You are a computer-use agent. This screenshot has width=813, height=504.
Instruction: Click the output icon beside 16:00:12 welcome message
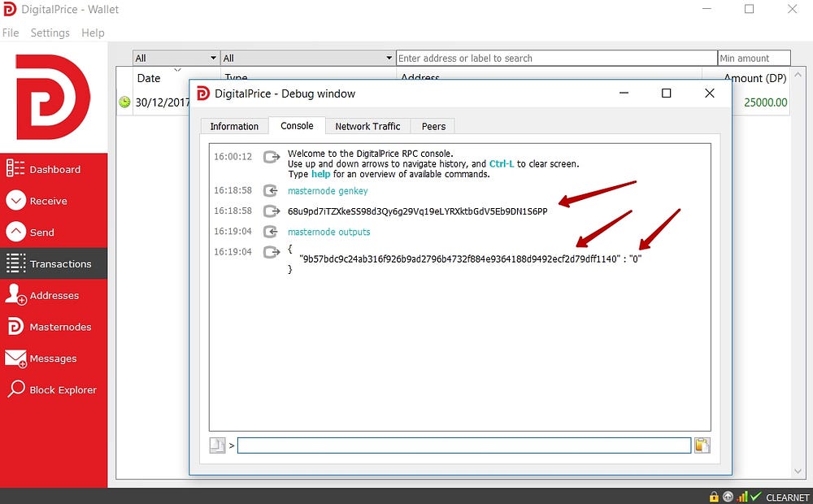(x=272, y=157)
